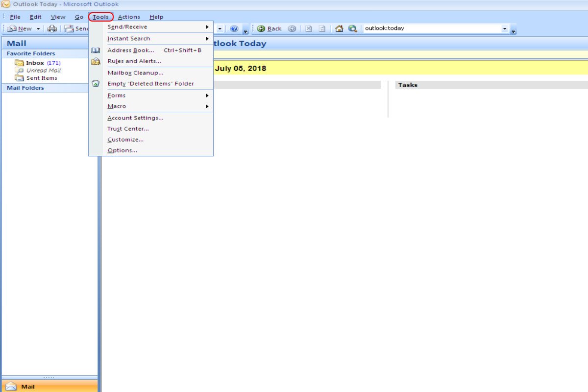Open the Unread Mail search folder
The height and width of the screenshot is (392, 588).
point(38,71)
